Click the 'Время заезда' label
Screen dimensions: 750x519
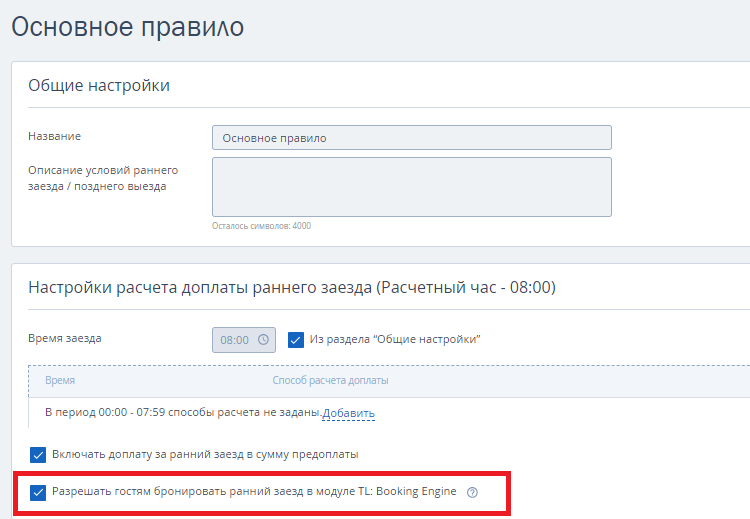coord(65,338)
